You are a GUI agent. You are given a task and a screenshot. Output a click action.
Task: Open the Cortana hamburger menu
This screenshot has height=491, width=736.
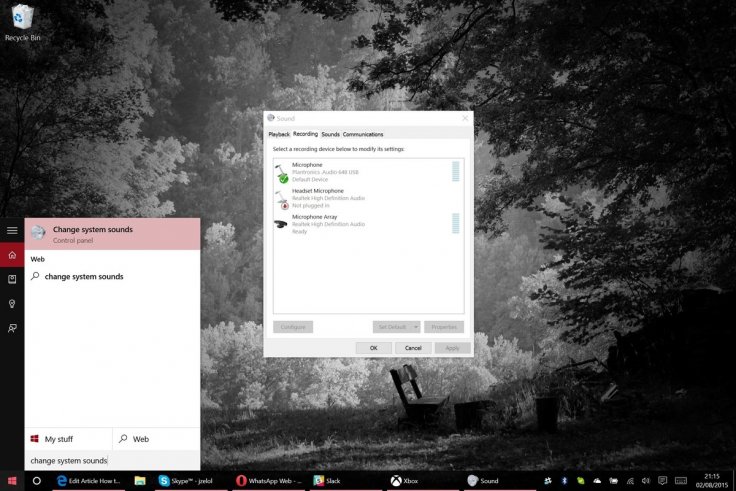12,230
